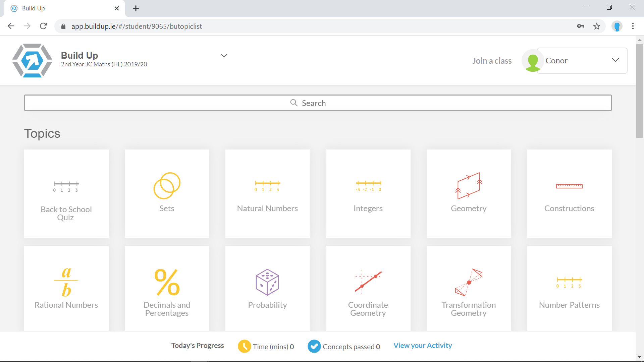This screenshot has height=362, width=644.
Task: Open the Integers topic label
Action: 368,208
